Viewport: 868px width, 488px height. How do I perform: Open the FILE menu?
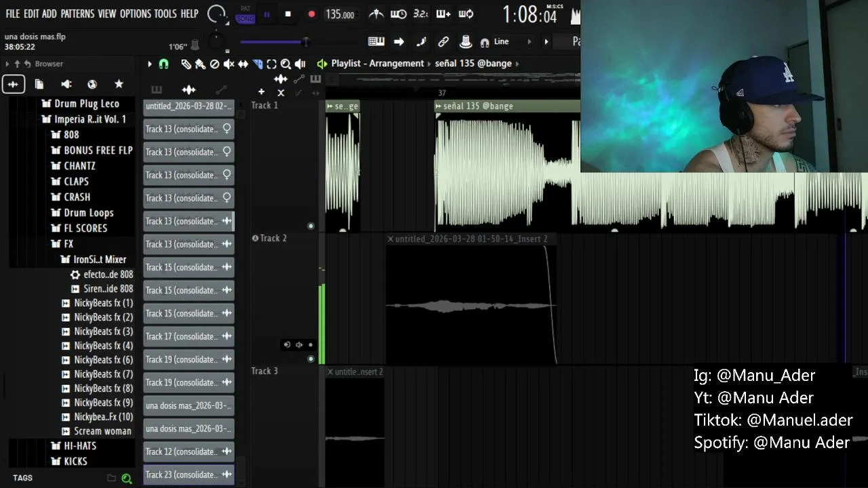(x=13, y=14)
